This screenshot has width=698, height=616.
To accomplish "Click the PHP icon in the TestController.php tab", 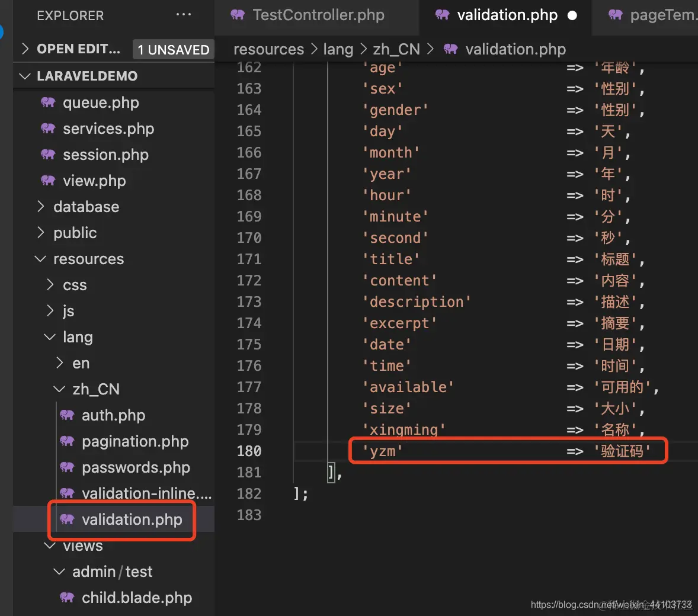I will (x=238, y=15).
